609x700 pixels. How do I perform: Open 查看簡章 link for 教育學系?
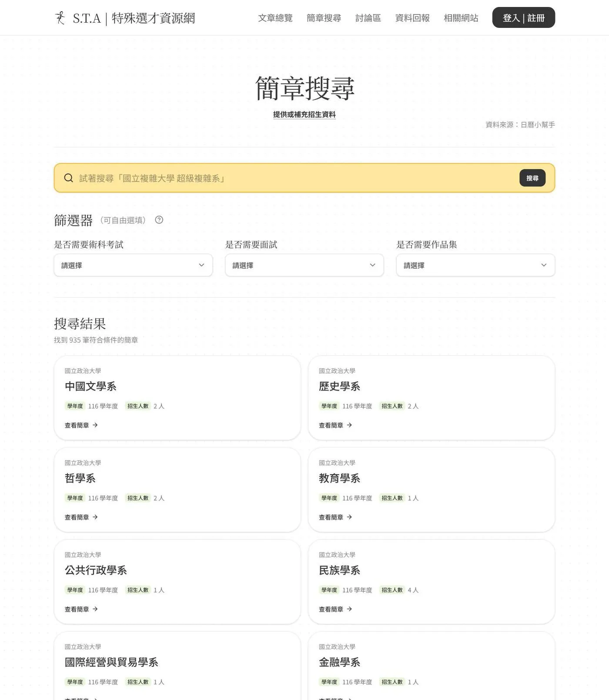[x=335, y=517]
